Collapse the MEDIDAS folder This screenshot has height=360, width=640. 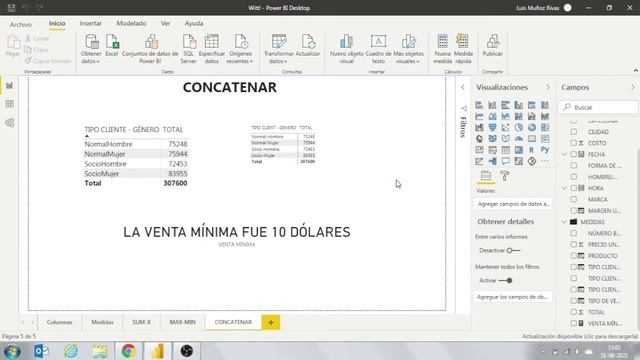tap(564, 222)
